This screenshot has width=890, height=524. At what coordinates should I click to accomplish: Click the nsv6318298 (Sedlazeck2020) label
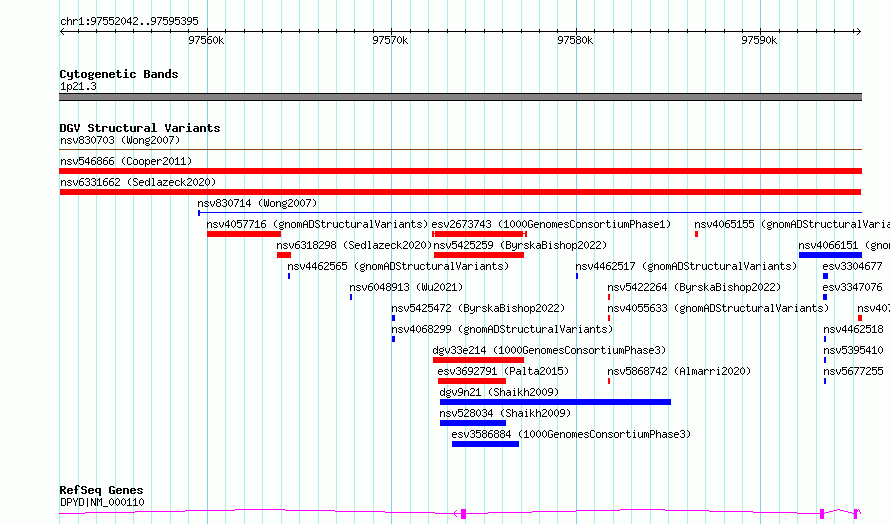354,245
